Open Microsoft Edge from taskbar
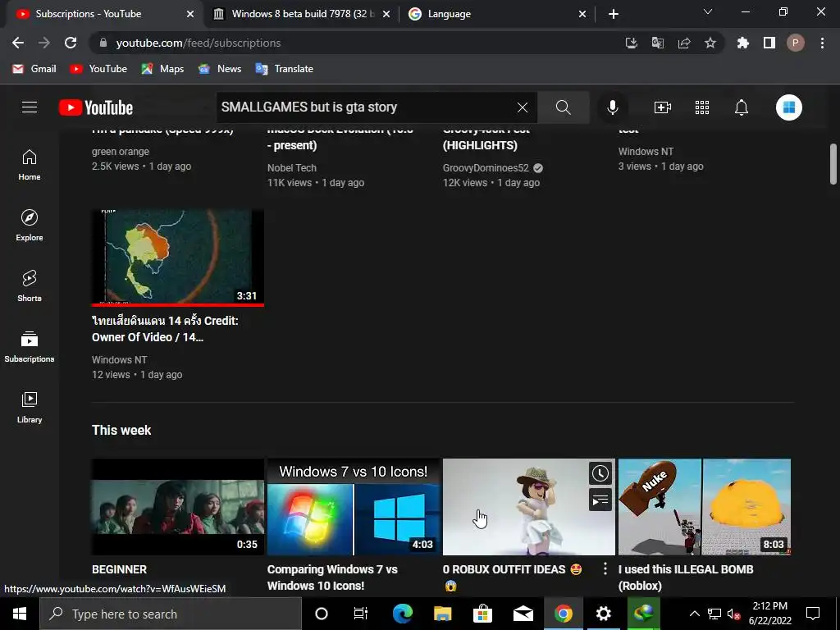This screenshot has width=840, height=630. (402, 614)
